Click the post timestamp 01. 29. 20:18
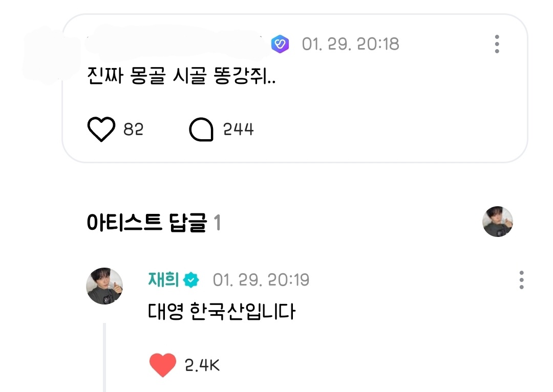553x392 pixels. 351,44
